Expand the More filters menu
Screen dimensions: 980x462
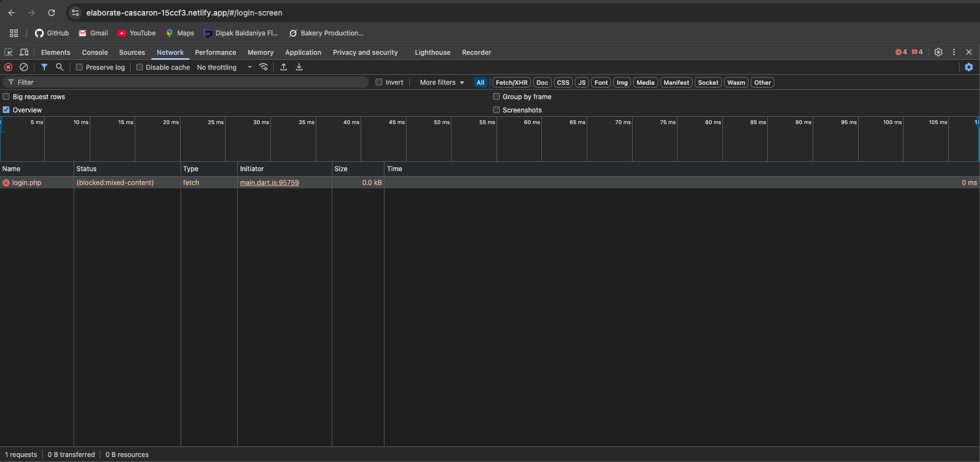tap(442, 83)
